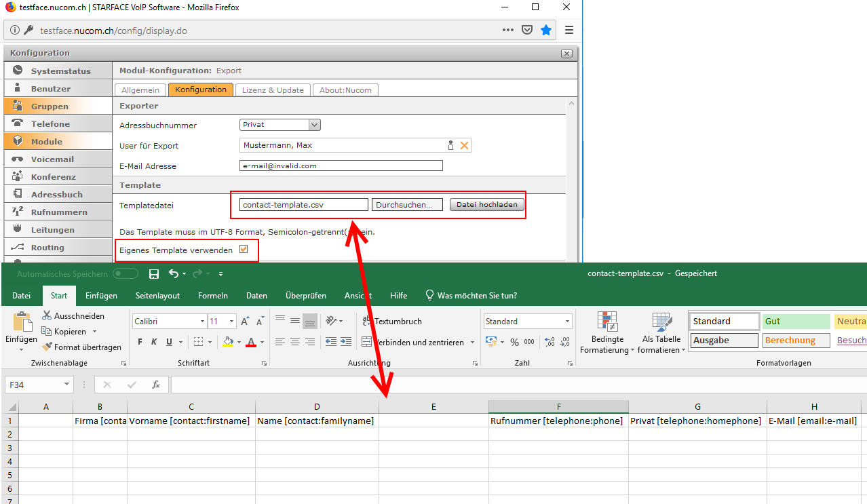Select Gut cell style

[x=796, y=322]
